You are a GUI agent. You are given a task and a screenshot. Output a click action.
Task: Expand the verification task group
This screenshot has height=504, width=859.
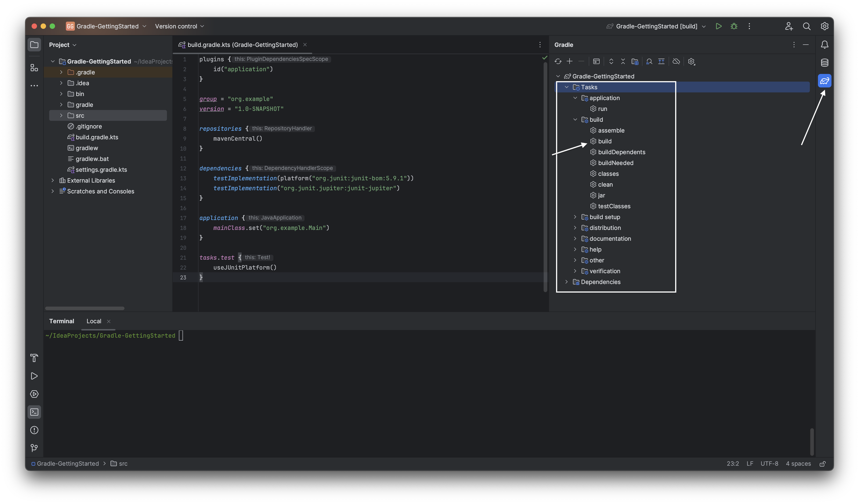575,271
